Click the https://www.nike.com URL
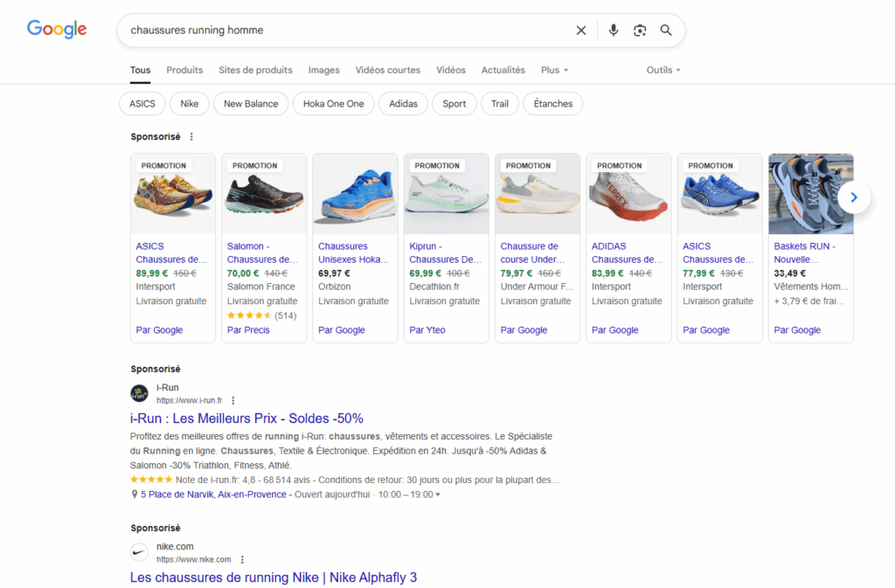The height and width of the screenshot is (588, 895). click(193, 559)
